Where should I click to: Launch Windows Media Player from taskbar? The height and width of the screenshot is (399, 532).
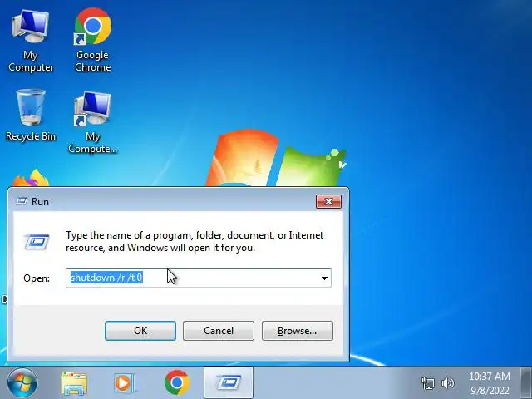tap(124, 383)
